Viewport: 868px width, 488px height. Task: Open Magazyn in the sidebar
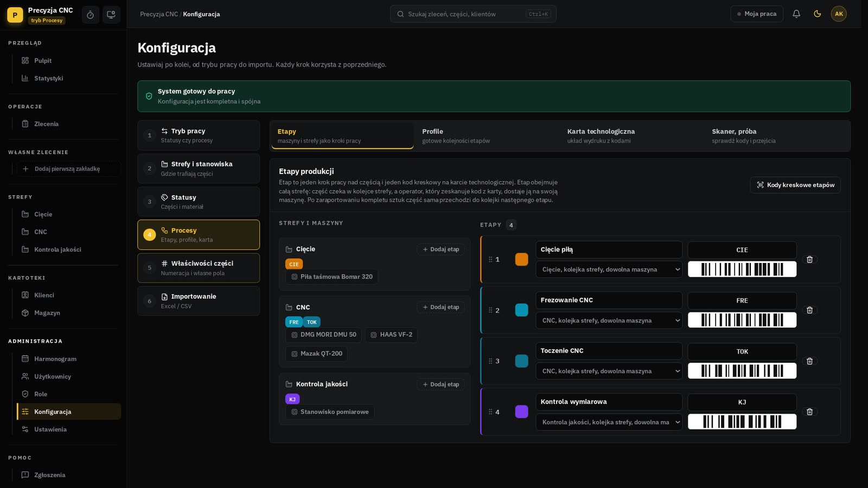(68, 313)
